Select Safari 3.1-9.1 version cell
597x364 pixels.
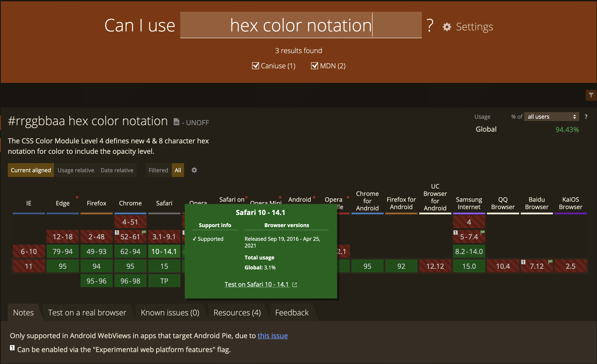[x=164, y=237]
